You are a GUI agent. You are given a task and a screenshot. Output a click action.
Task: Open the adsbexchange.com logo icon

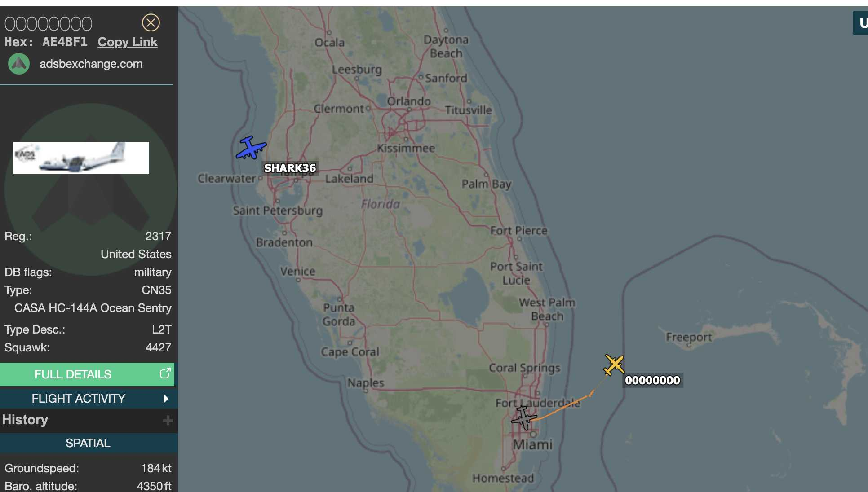pos(19,64)
